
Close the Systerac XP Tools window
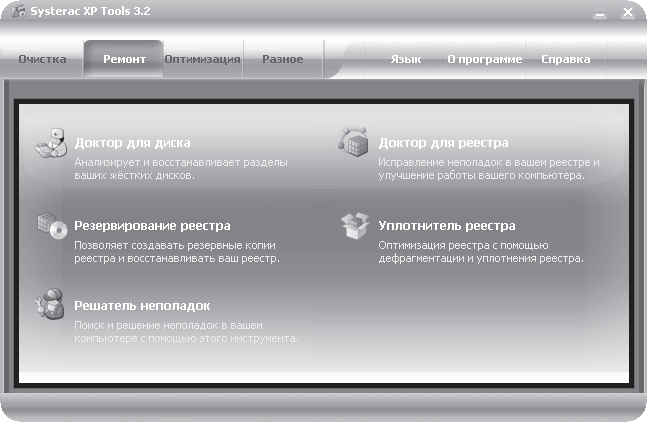(x=628, y=13)
